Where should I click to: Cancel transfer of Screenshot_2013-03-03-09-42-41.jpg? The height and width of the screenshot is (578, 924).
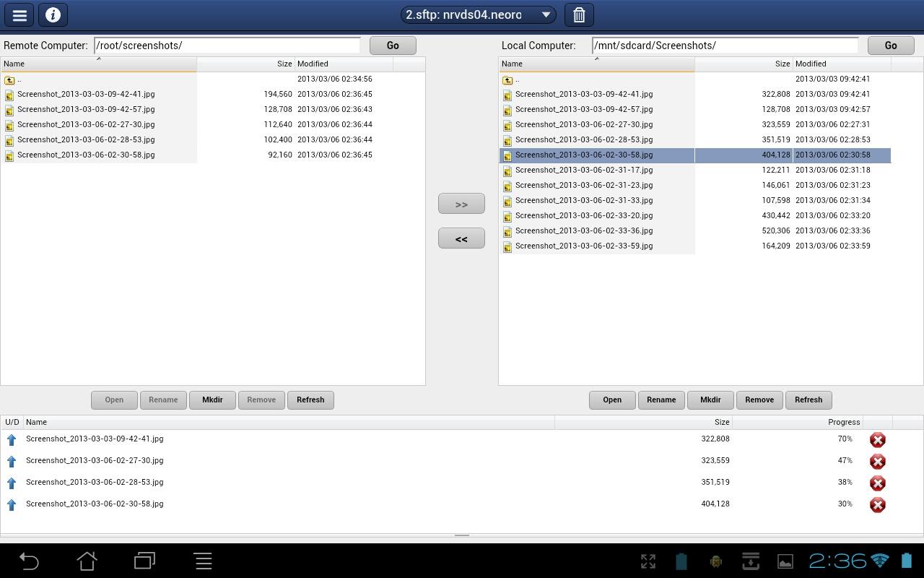pos(878,440)
